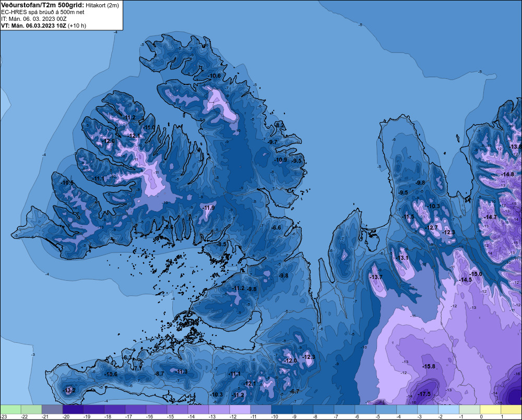
Task: Click the light green legend swatch above label -23
Action: coord(10,410)
